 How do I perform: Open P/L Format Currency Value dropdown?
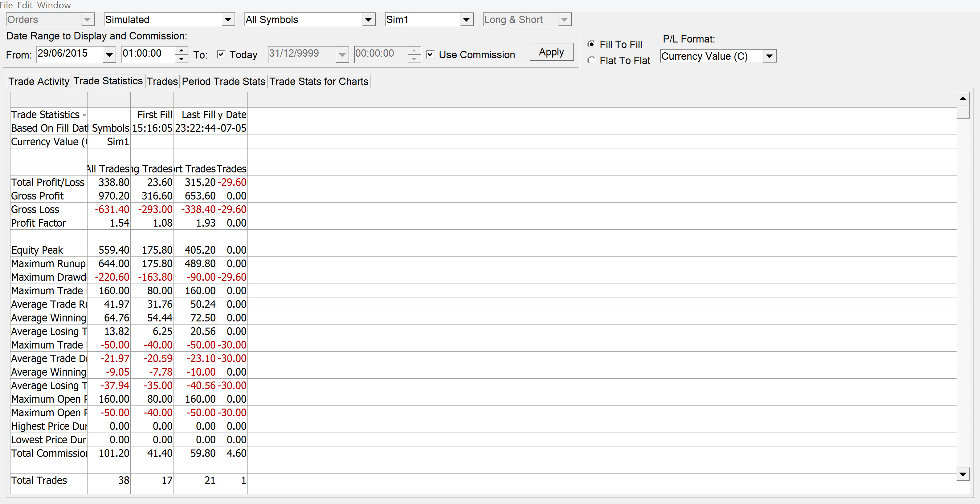coord(769,56)
